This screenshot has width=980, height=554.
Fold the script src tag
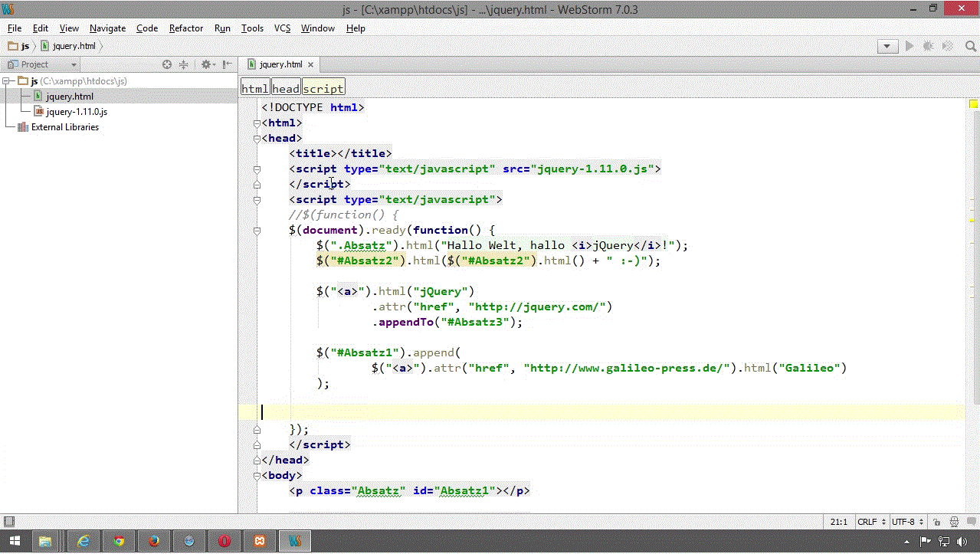(257, 169)
